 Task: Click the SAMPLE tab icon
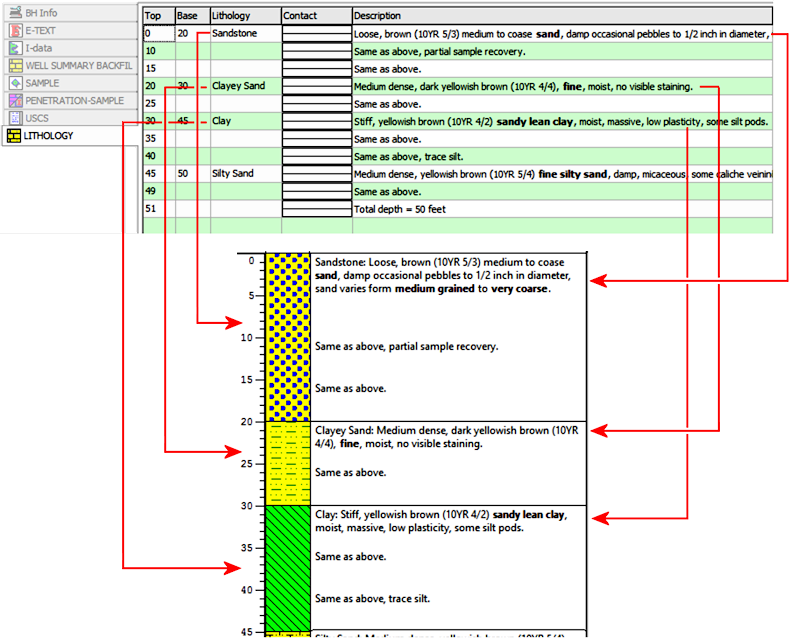[15, 83]
